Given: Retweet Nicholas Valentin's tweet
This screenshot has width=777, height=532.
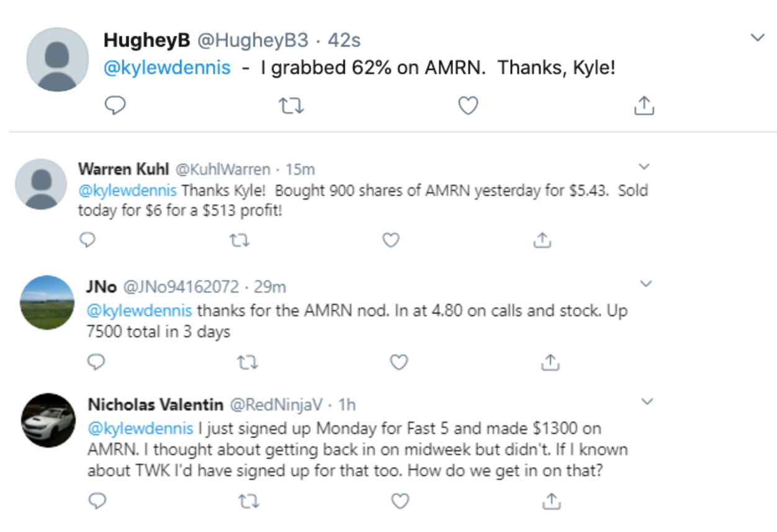Looking at the screenshot, I should coord(248,500).
